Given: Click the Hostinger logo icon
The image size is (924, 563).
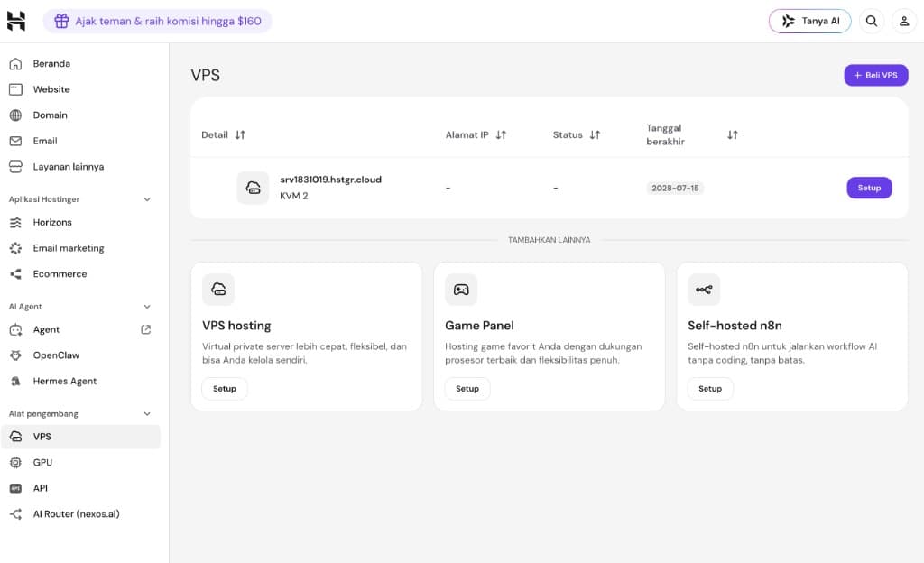Looking at the screenshot, I should 16,21.
